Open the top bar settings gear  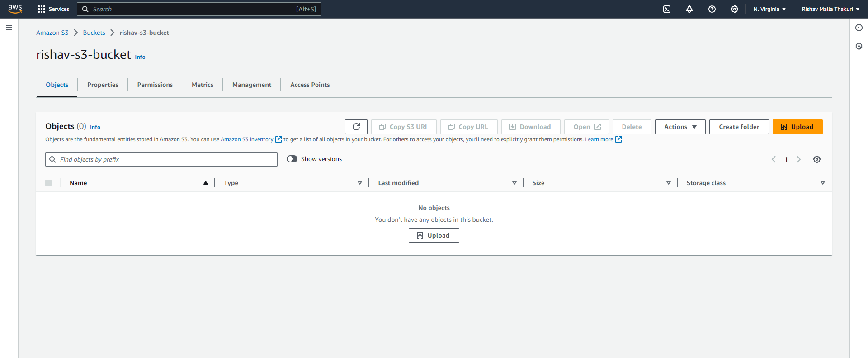[735, 9]
